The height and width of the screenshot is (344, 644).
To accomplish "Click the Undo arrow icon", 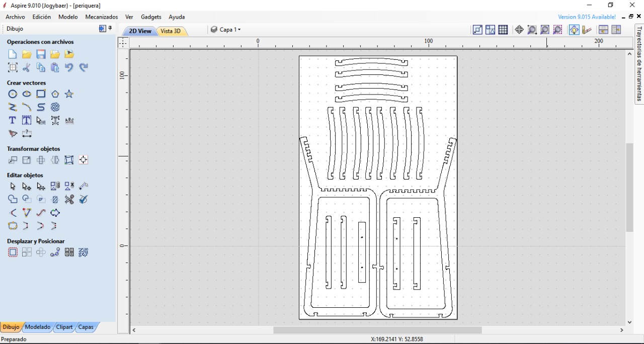I will tap(69, 67).
